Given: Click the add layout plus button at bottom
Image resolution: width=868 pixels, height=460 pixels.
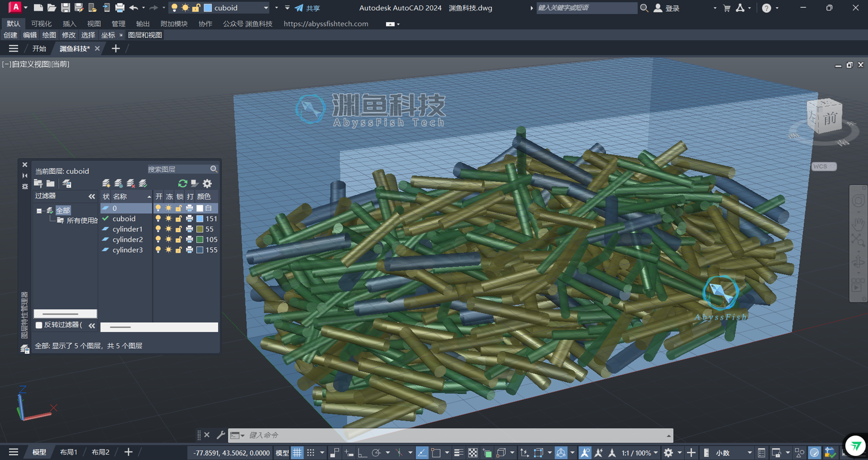Looking at the screenshot, I should 128,452.
